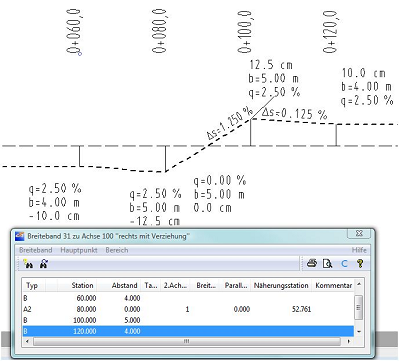Click the new search binoculars icon

coord(29,264)
